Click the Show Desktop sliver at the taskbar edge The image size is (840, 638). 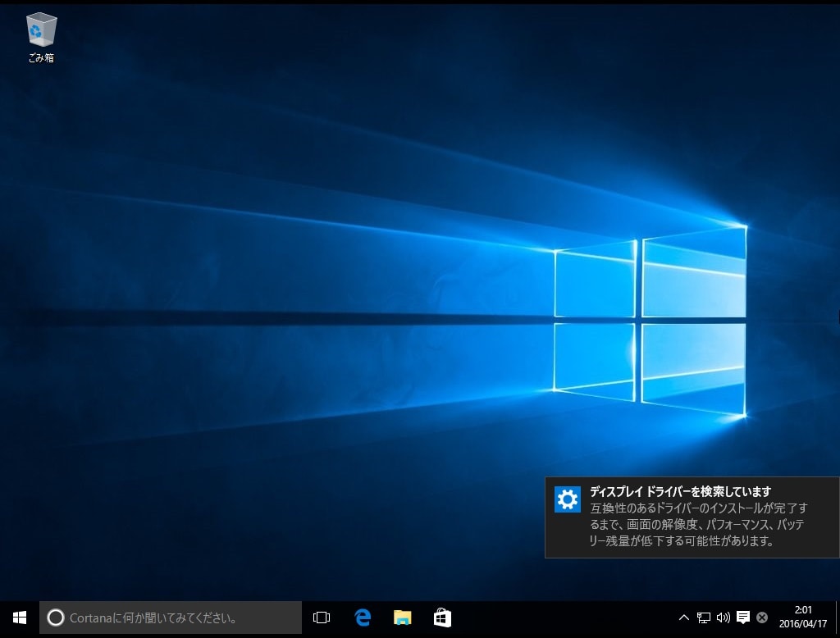click(838, 617)
